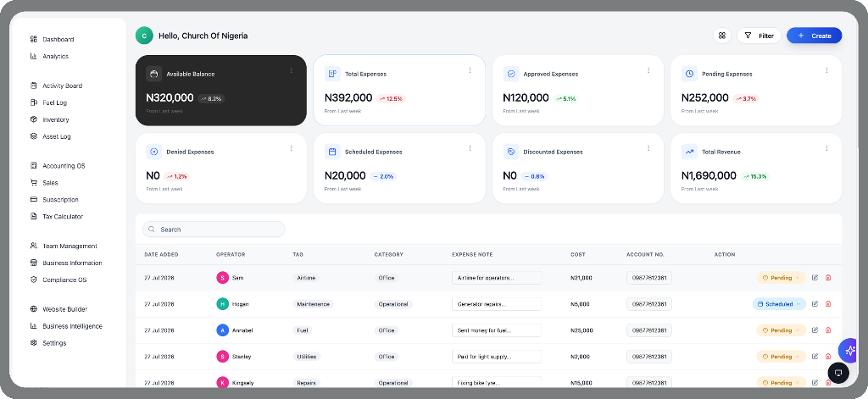The width and height of the screenshot is (868, 399).
Task: Open Settings in the sidebar
Action: pos(48,343)
